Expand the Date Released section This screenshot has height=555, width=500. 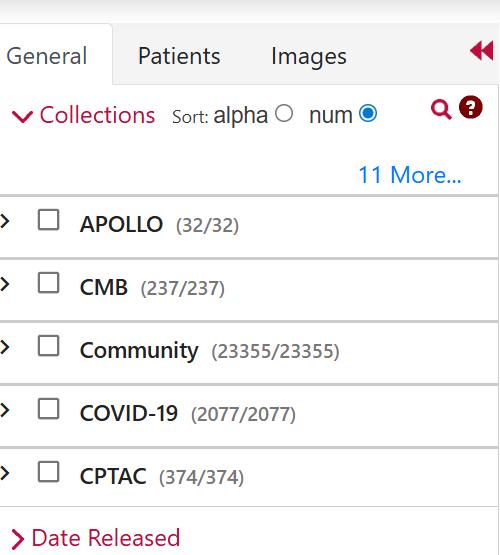[x=96, y=538]
